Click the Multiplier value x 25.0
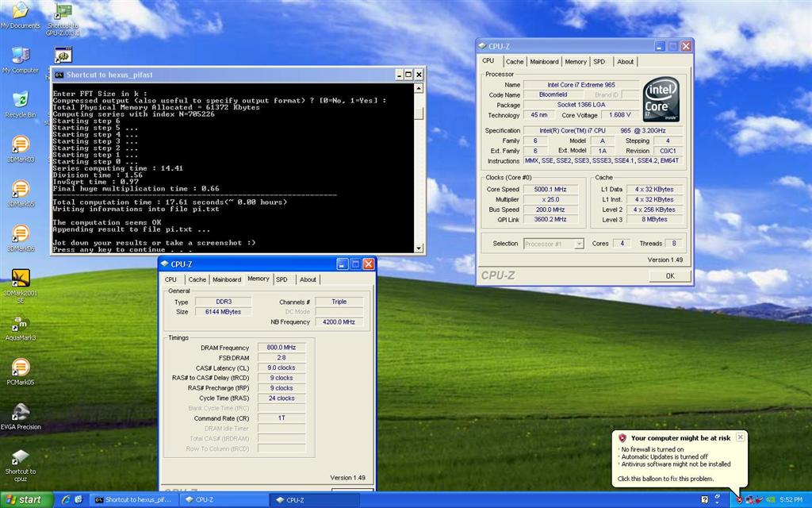 tap(550, 199)
